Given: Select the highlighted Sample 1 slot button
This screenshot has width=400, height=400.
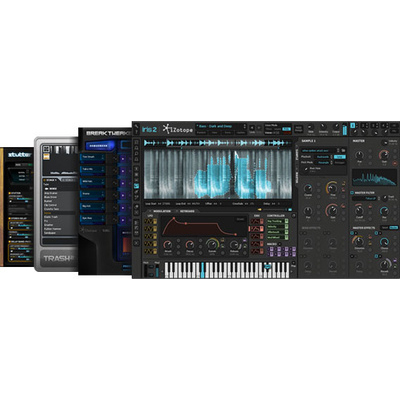Looking at the screenshot, I should (x=353, y=126).
